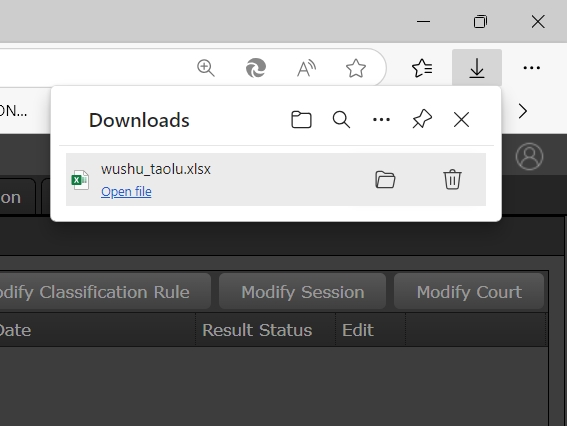Click Modify Session button

[x=302, y=291]
